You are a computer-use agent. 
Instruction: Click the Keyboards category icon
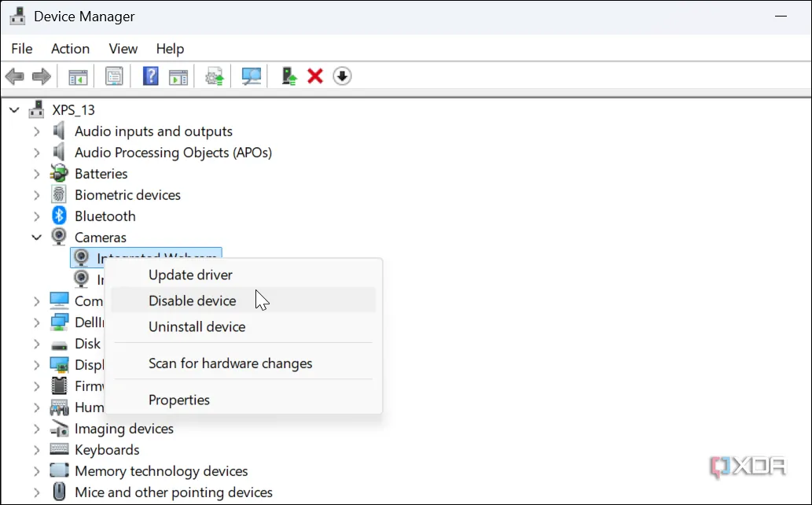click(59, 449)
